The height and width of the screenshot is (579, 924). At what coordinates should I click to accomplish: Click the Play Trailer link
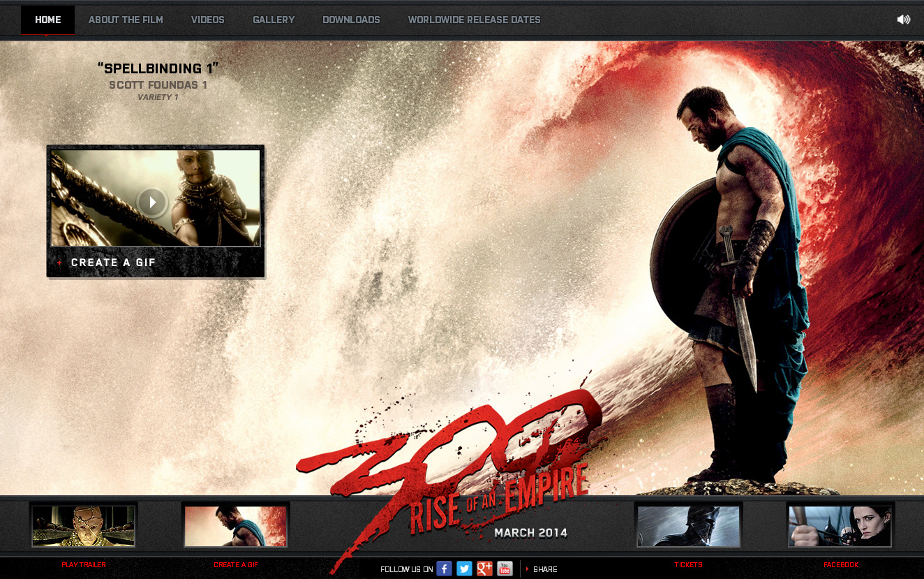(x=84, y=564)
